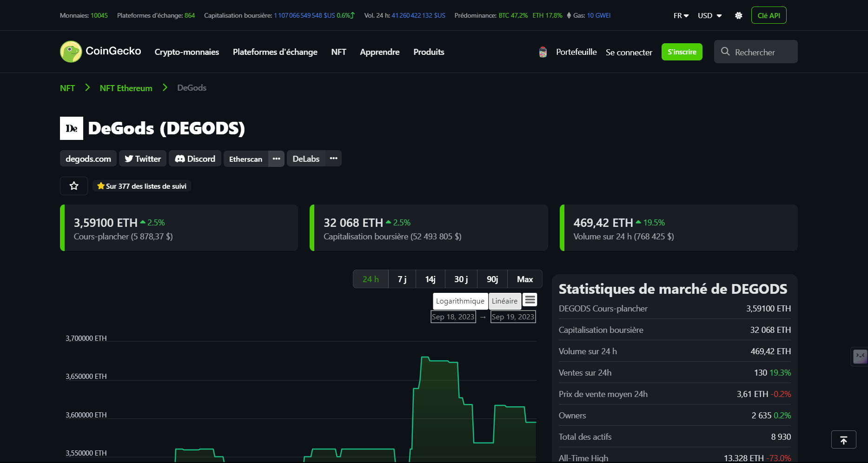Edit the Sep 19, 2023 end date

(513, 317)
